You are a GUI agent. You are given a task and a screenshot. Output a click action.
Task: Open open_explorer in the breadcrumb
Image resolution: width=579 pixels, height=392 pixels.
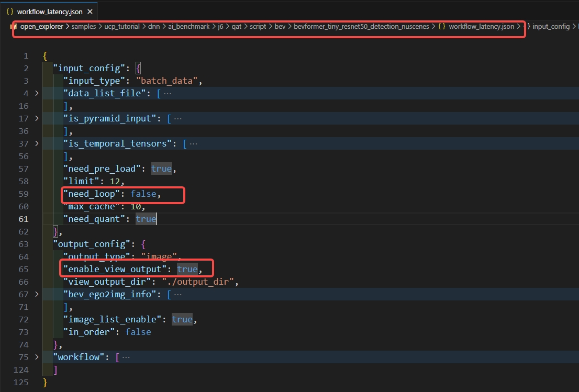tap(41, 26)
